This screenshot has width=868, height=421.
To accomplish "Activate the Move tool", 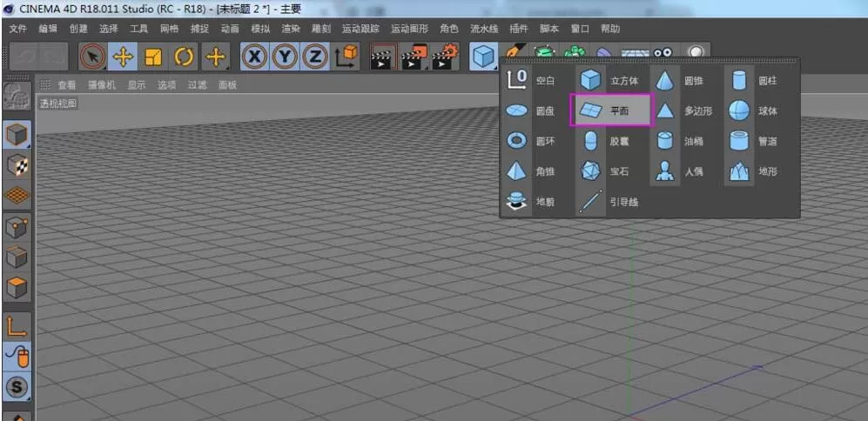I will 123,57.
